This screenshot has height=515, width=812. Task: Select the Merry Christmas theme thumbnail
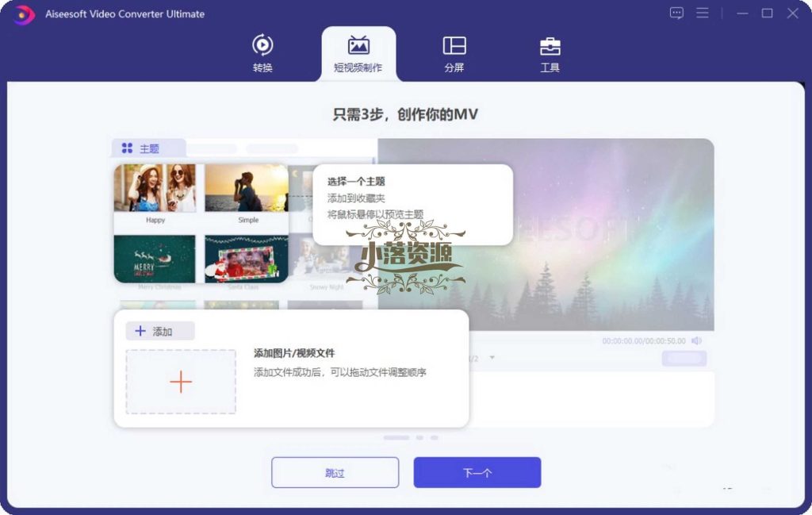click(x=155, y=259)
